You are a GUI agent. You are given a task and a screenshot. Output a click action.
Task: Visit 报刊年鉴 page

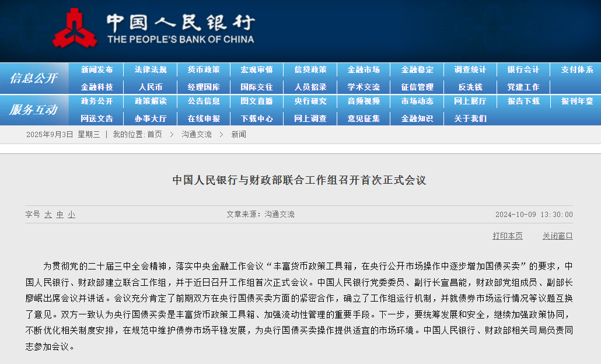[577, 101]
